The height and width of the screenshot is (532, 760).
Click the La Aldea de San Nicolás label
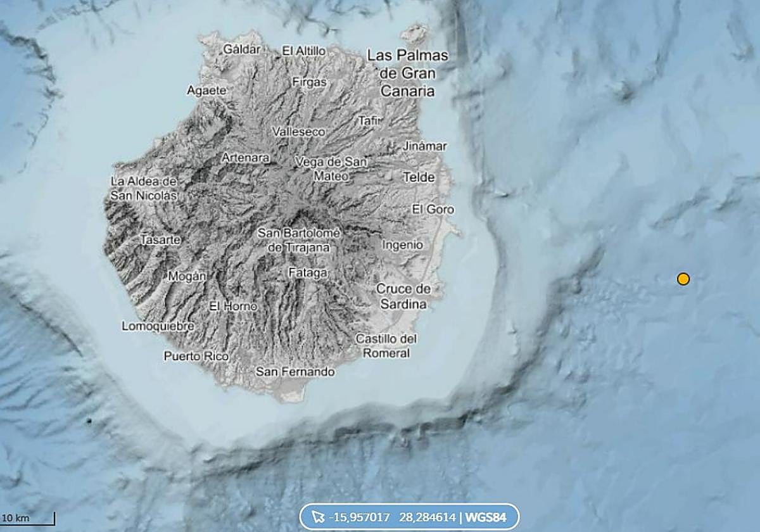tap(144, 189)
